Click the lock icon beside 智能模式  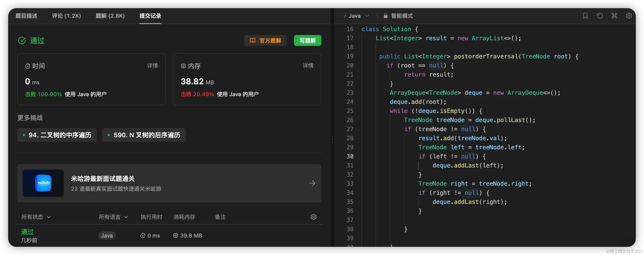[385, 16]
